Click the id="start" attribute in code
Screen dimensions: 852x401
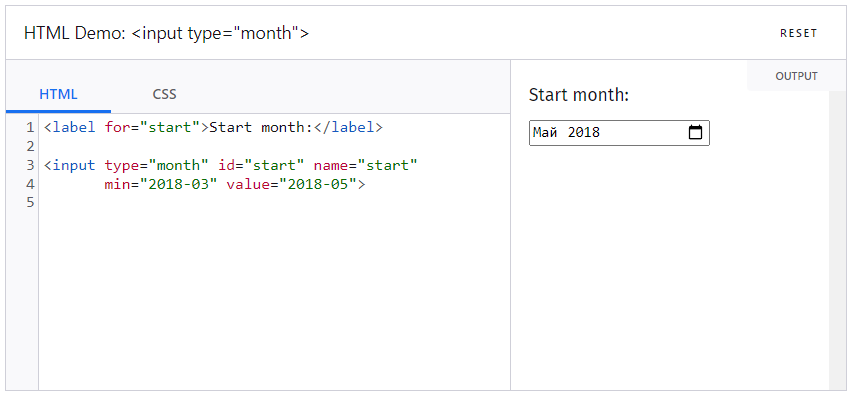(261, 165)
